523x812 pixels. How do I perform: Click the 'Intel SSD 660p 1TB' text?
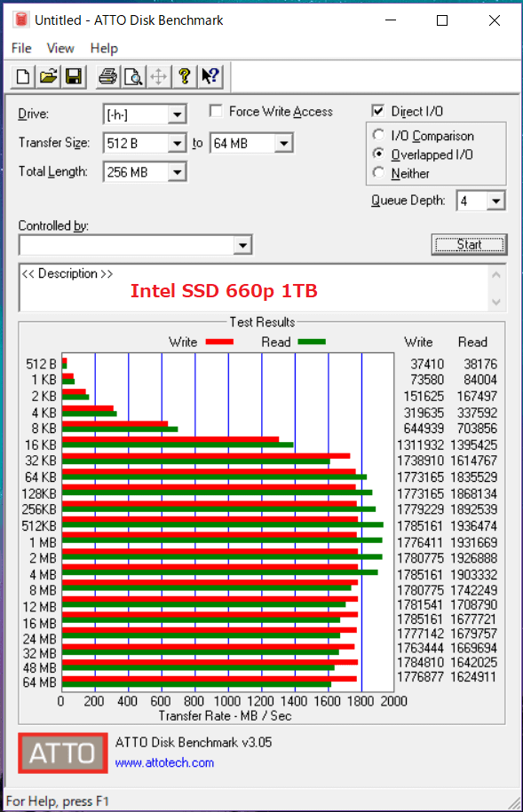click(x=224, y=290)
